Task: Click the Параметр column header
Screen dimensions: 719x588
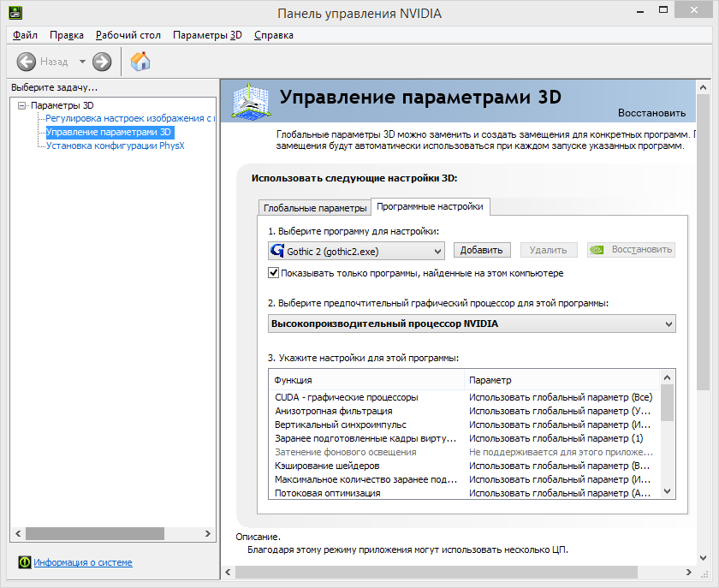Action: [x=562, y=380]
